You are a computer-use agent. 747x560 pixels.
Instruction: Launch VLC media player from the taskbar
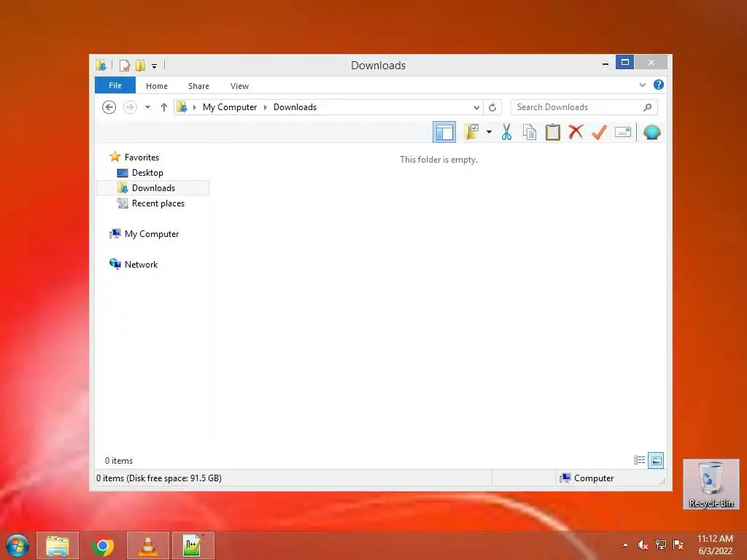[x=147, y=545]
